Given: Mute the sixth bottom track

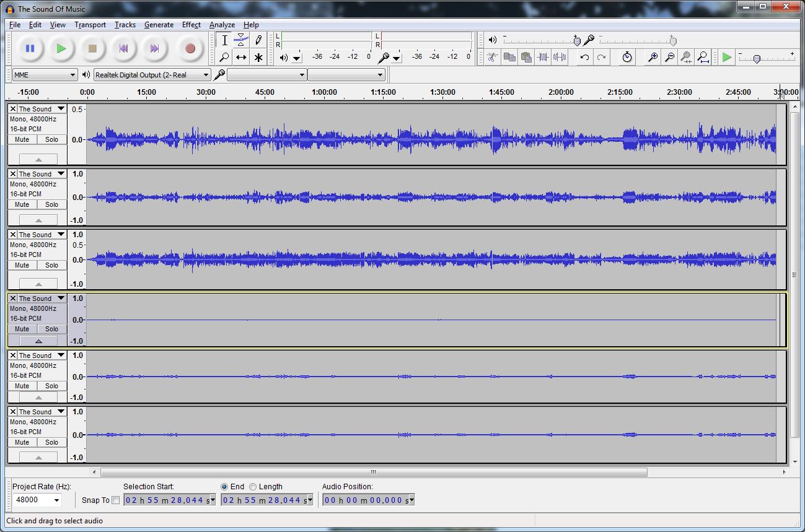Looking at the screenshot, I should pyautogui.click(x=22, y=442).
